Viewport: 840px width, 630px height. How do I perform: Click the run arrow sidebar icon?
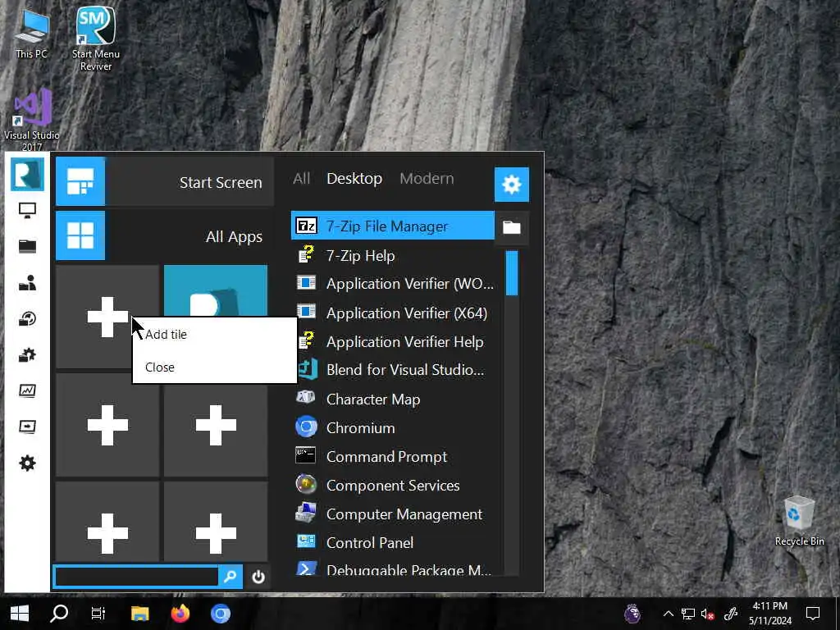point(27,427)
